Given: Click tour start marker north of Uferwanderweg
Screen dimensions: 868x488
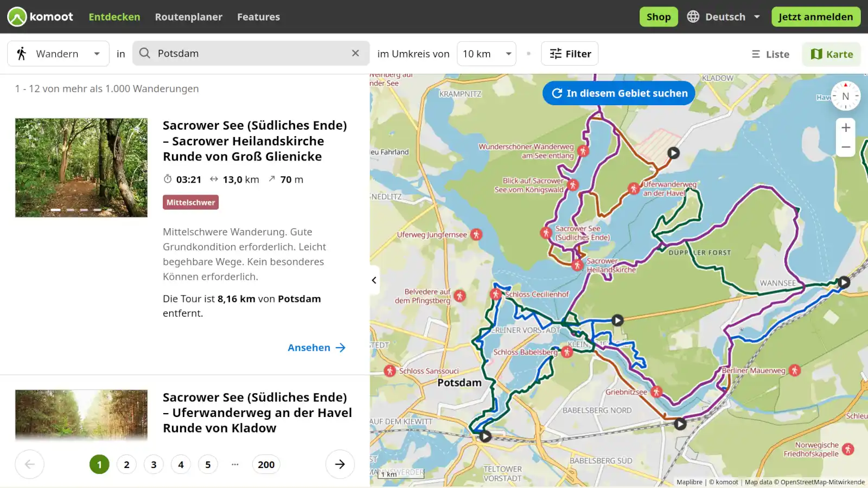Looking at the screenshot, I should [673, 153].
